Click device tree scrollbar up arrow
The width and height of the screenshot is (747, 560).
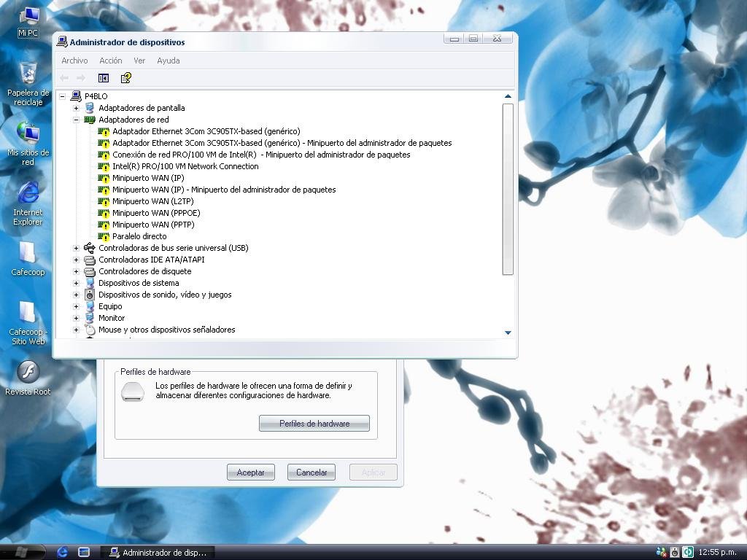[508, 96]
